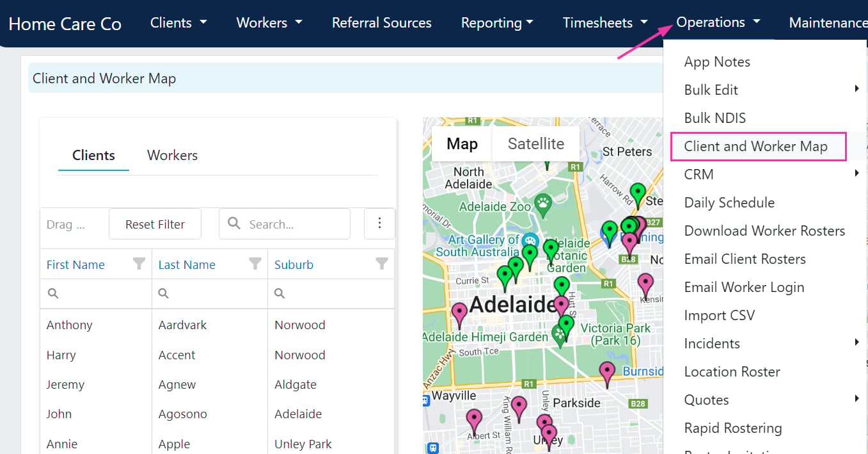
Task: Select the Jeremy Agnew row
Action: click(217, 384)
